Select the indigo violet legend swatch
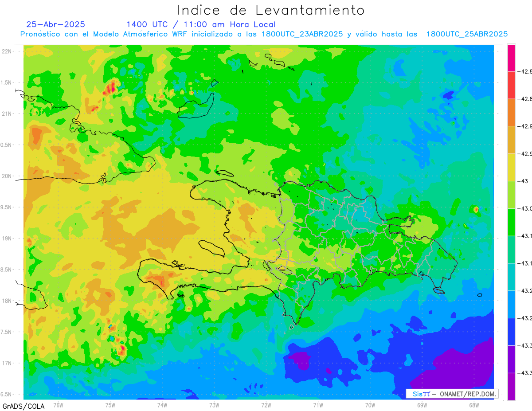Screen dimensions: 532x411 511,359
